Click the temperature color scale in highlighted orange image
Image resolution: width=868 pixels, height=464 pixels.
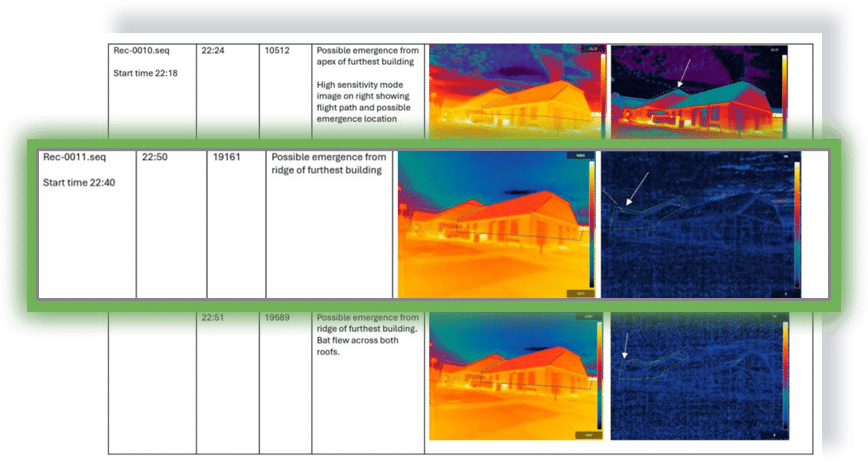(x=592, y=224)
